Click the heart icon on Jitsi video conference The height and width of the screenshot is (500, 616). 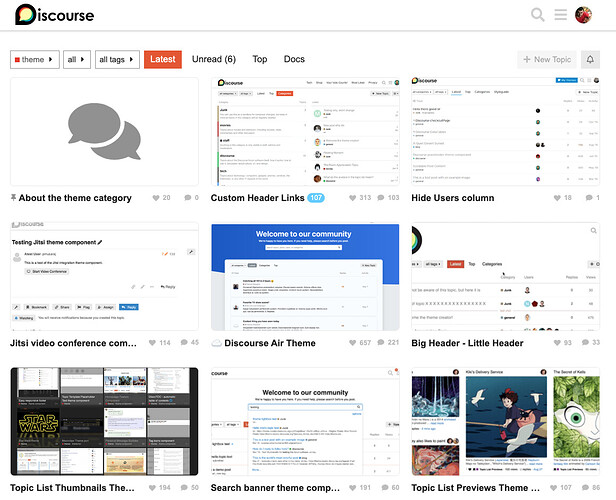[x=152, y=343]
